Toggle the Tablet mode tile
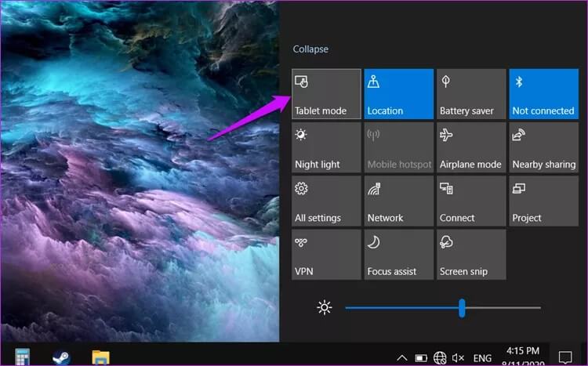588x366 pixels. pyautogui.click(x=326, y=94)
